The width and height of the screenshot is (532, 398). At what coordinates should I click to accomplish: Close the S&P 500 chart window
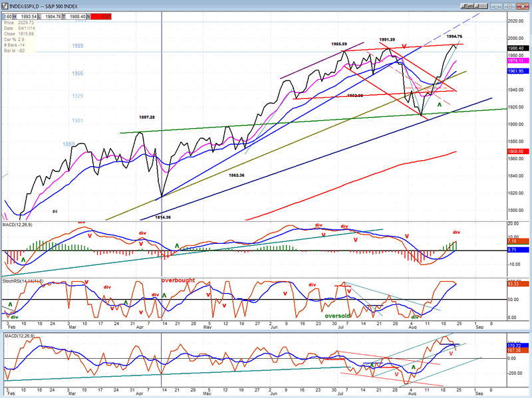pyautogui.click(x=523, y=6)
